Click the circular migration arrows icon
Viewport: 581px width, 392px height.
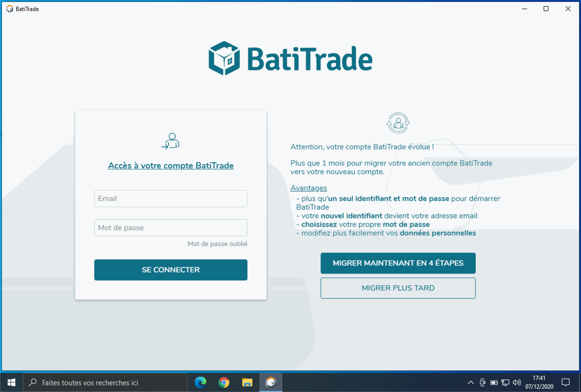click(398, 123)
